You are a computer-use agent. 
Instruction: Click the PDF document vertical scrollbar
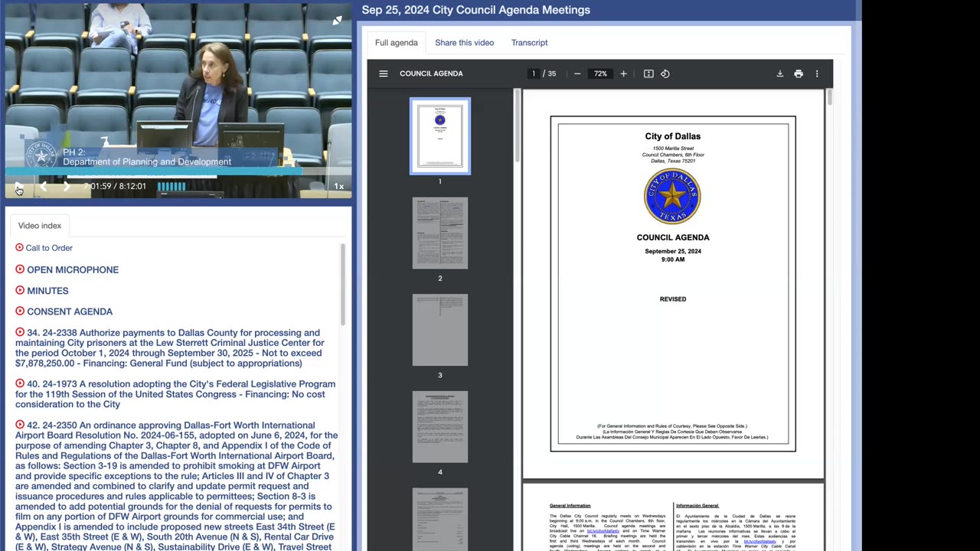tap(829, 97)
